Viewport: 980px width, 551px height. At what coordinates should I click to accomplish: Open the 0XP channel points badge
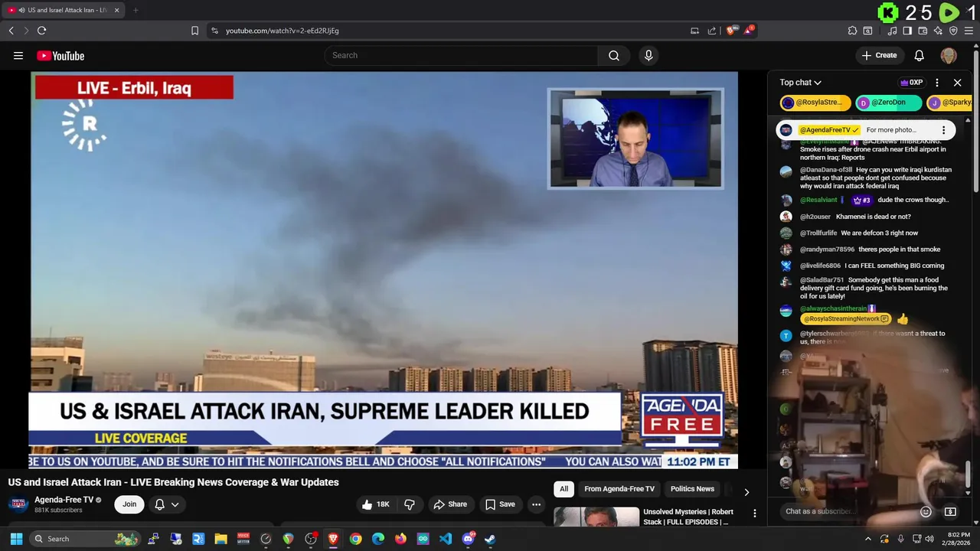pyautogui.click(x=911, y=83)
